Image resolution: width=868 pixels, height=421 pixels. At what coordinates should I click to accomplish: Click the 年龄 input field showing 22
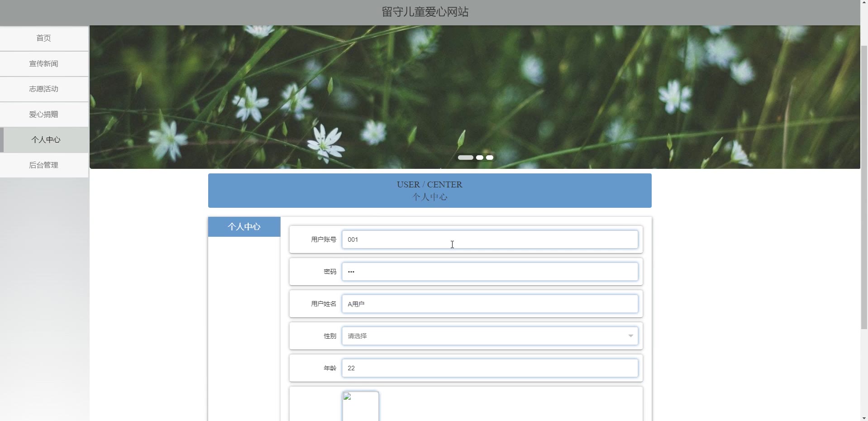pos(490,368)
